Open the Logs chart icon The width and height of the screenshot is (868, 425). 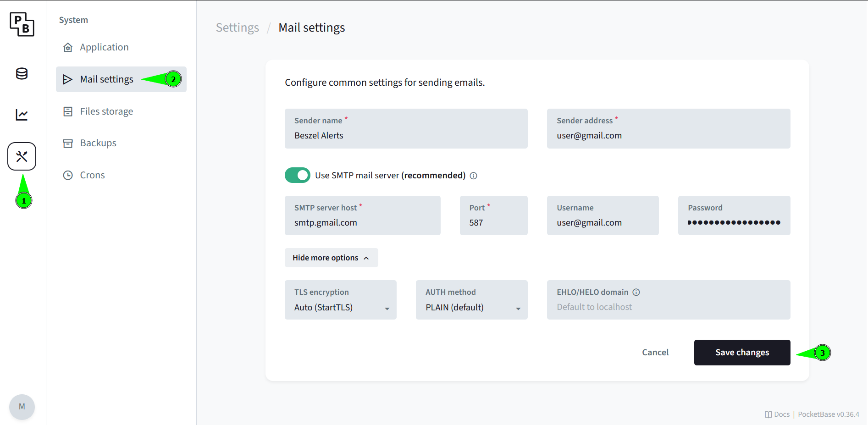[x=22, y=115]
